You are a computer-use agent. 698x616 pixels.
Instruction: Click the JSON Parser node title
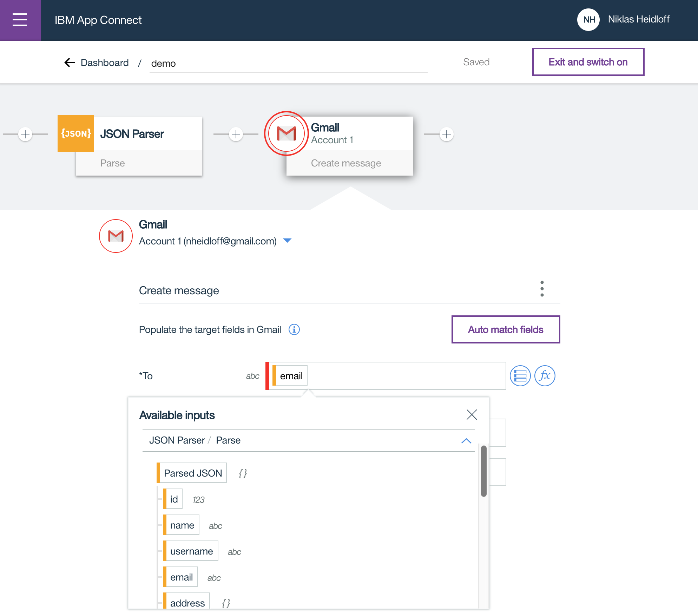point(132,134)
